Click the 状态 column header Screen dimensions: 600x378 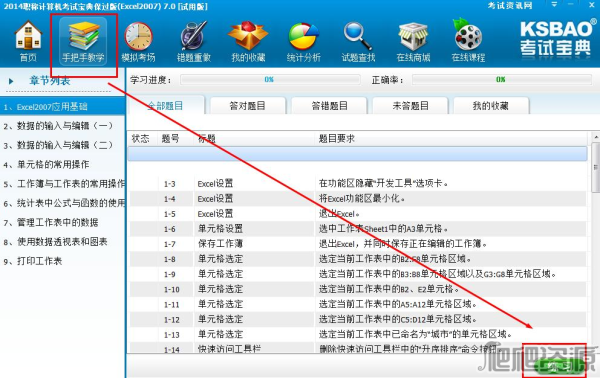click(x=141, y=138)
